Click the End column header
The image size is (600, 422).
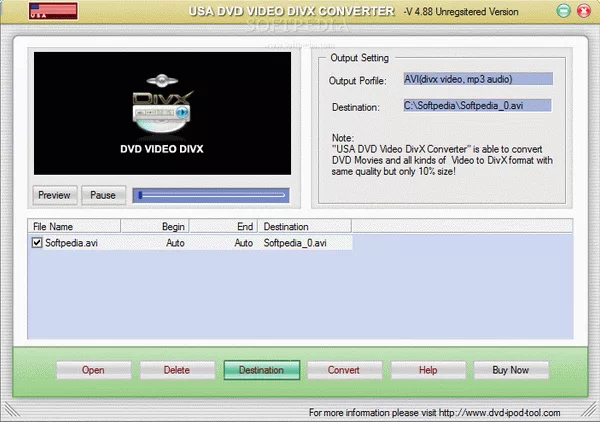pos(224,226)
